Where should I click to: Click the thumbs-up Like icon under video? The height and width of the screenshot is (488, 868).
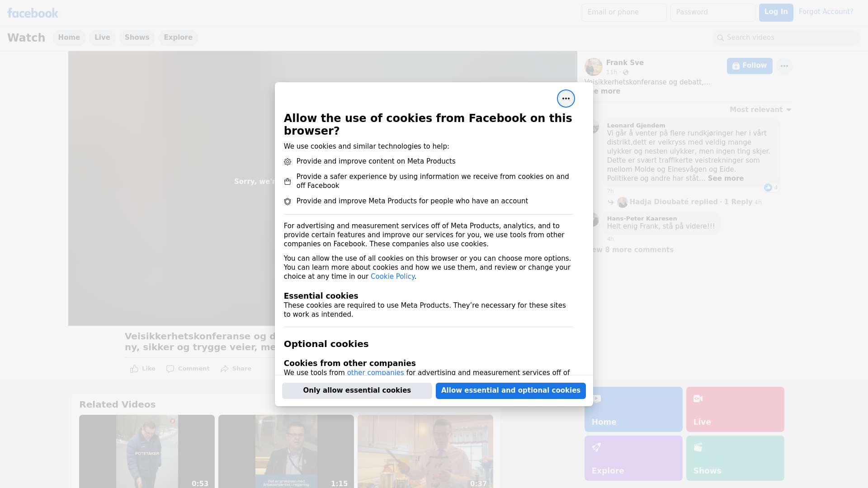(134, 369)
